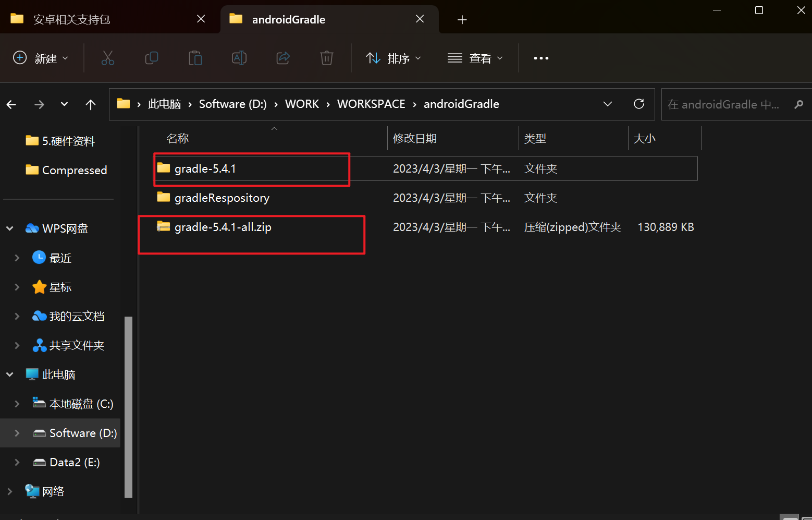Open the more options ellipsis menu
812x520 pixels.
(541, 58)
